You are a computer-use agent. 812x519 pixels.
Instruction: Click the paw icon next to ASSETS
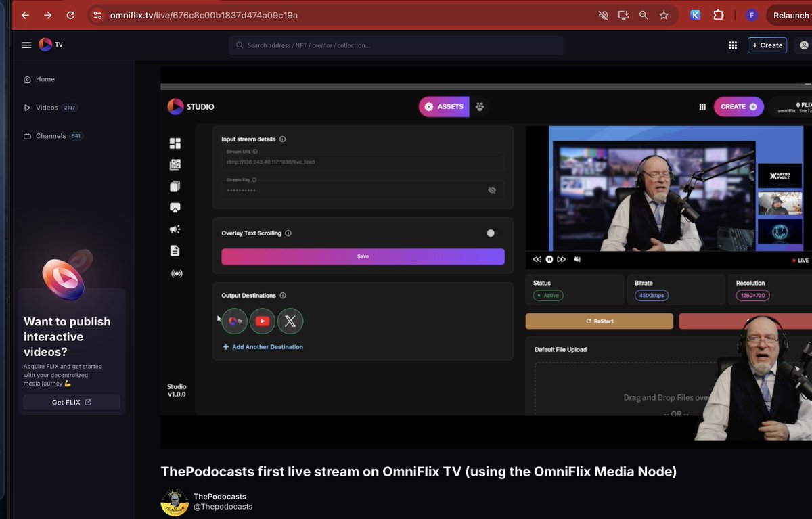[480, 106]
